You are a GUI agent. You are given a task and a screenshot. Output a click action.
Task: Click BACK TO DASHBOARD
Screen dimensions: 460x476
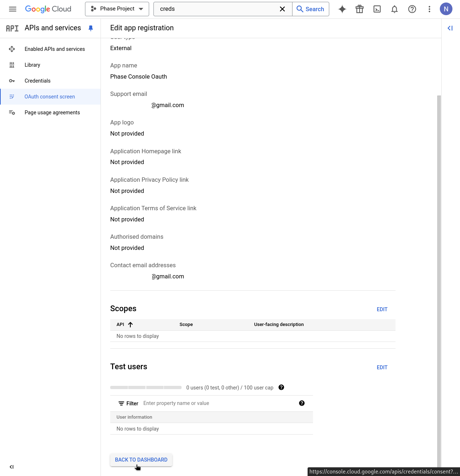pos(141,460)
